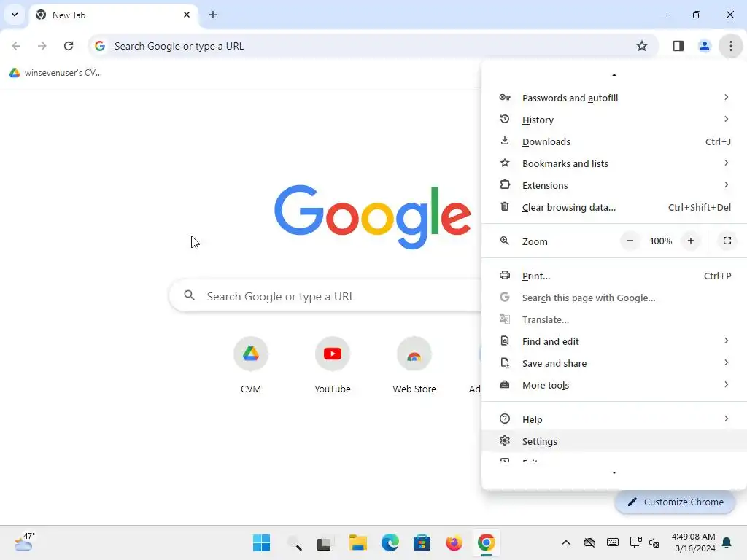Expand Save and share submenu
This screenshot has width=747, height=560.
tap(614, 363)
